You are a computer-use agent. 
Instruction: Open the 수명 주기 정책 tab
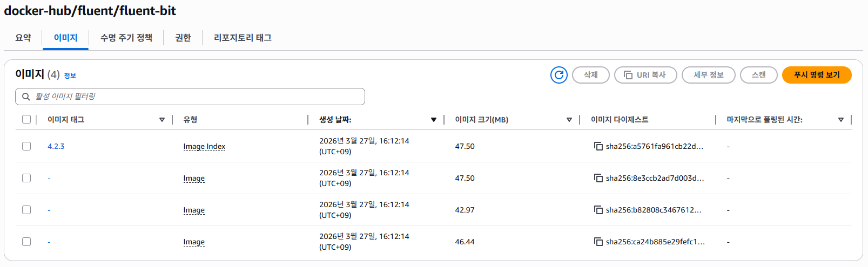[126, 38]
